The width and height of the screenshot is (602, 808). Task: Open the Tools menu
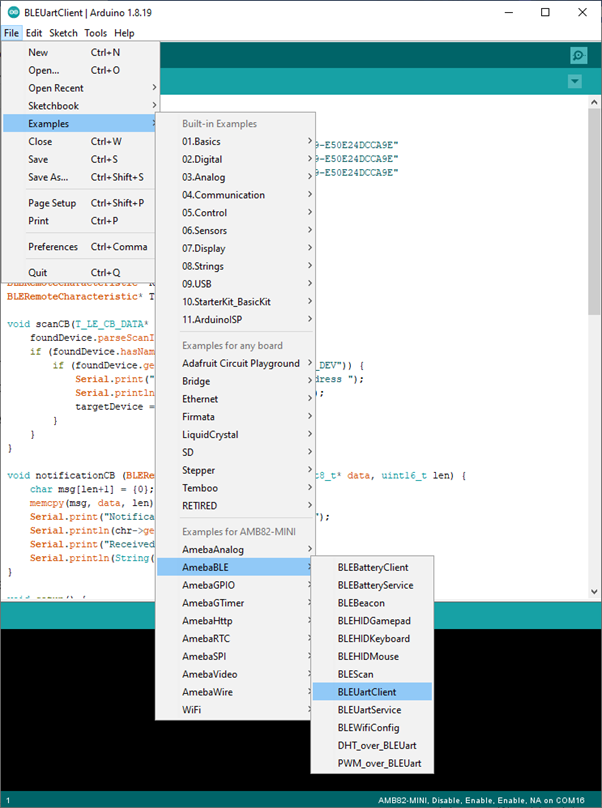click(x=95, y=33)
